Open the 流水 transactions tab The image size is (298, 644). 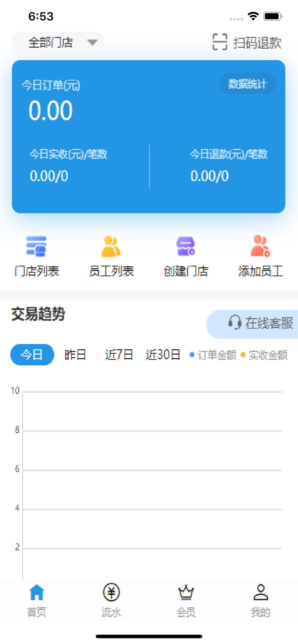click(111, 601)
